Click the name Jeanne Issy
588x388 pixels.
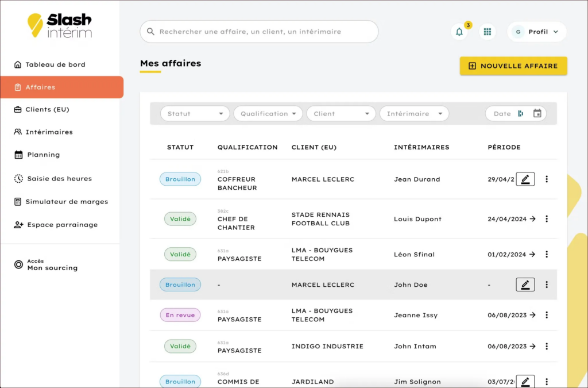[x=416, y=315]
